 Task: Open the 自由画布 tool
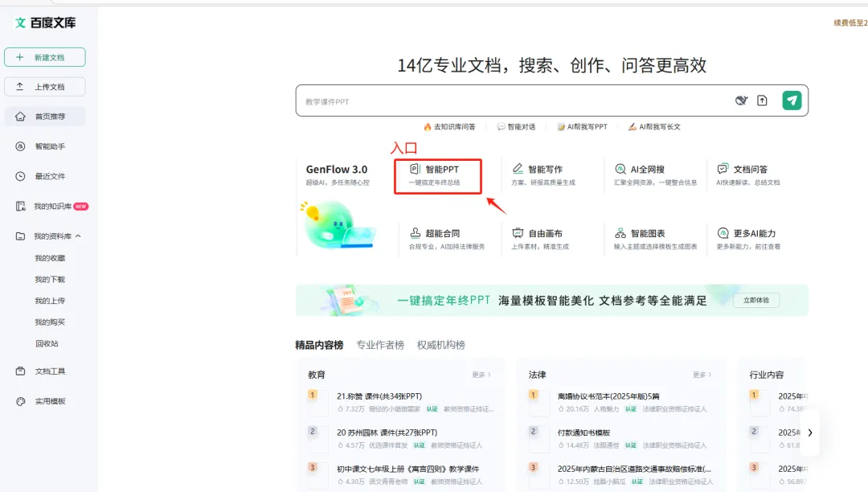540,239
